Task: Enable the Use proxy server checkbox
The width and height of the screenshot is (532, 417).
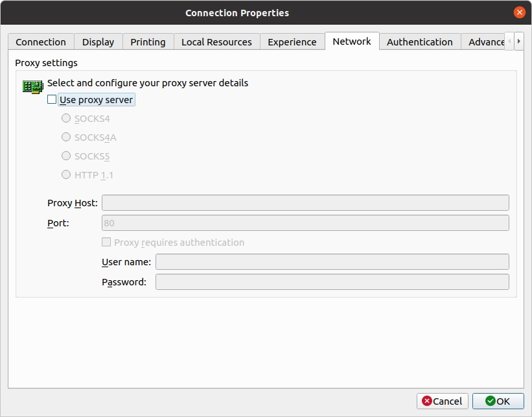Action: [x=52, y=100]
